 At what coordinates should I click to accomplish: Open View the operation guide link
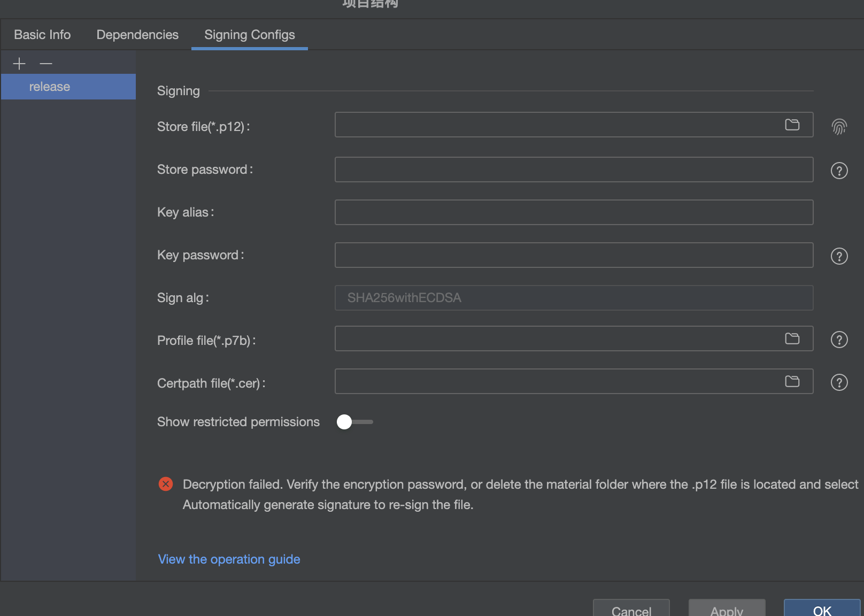[229, 559]
